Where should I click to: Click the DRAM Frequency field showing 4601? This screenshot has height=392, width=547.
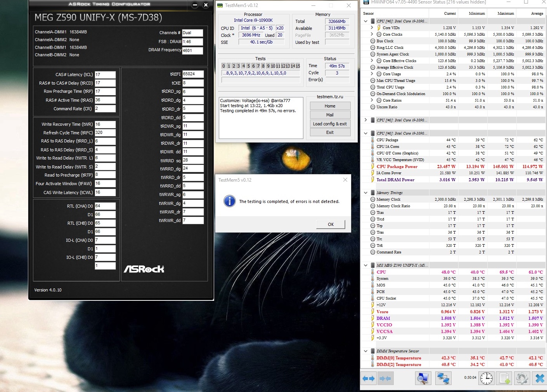pyautogui.click(x=192, y=50)
